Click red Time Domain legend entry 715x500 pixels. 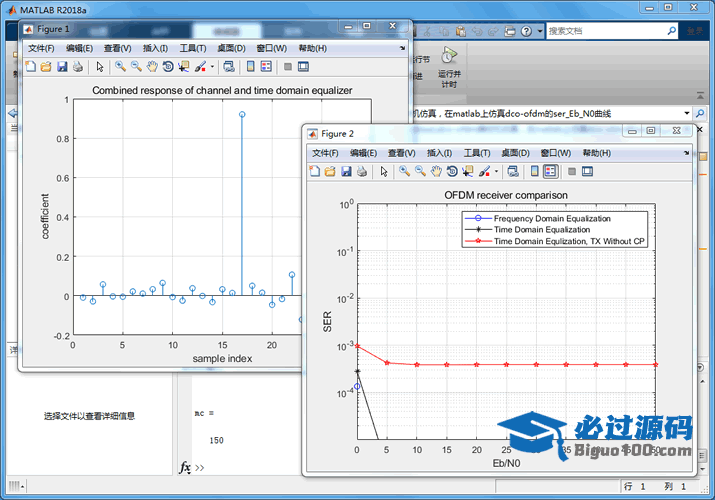pos(568,241)
